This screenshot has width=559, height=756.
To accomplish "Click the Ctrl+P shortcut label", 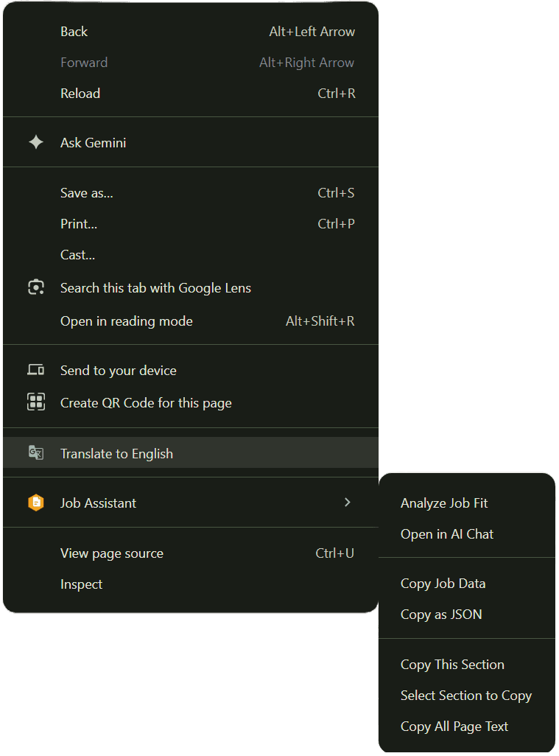I will [x=336, y=224].
